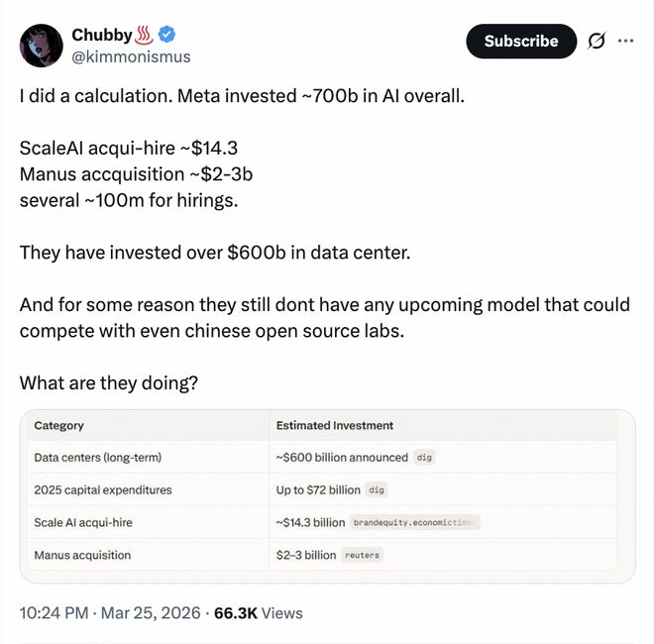Subscribe to Chubby's account
Screen dimensions: 654x644
pos(520,41)
